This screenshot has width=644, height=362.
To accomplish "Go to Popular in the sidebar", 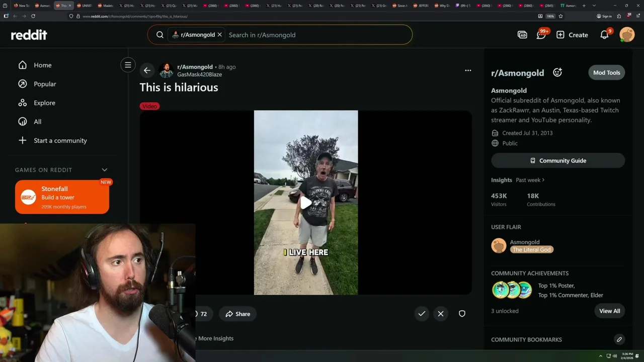I will click(45, 84).
